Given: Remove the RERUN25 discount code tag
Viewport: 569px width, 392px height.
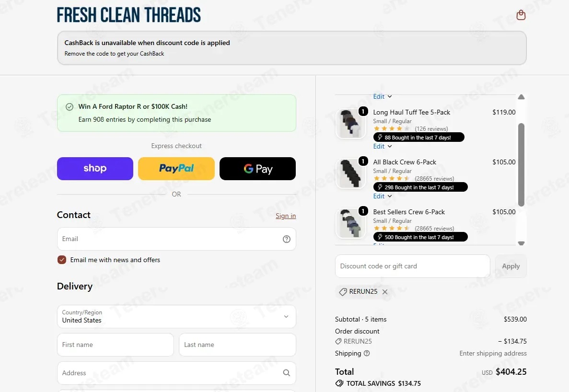Looking at the screenshot, I should click(x=385, y=291).
